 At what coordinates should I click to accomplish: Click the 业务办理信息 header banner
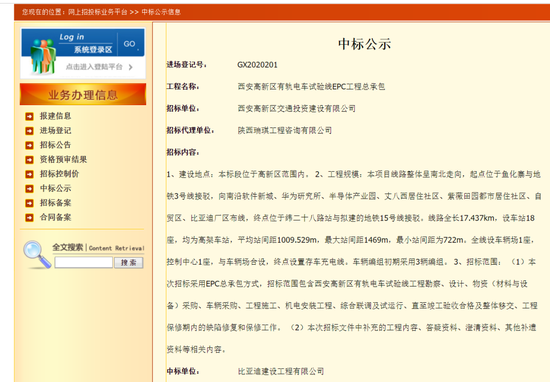pos(83,94)
